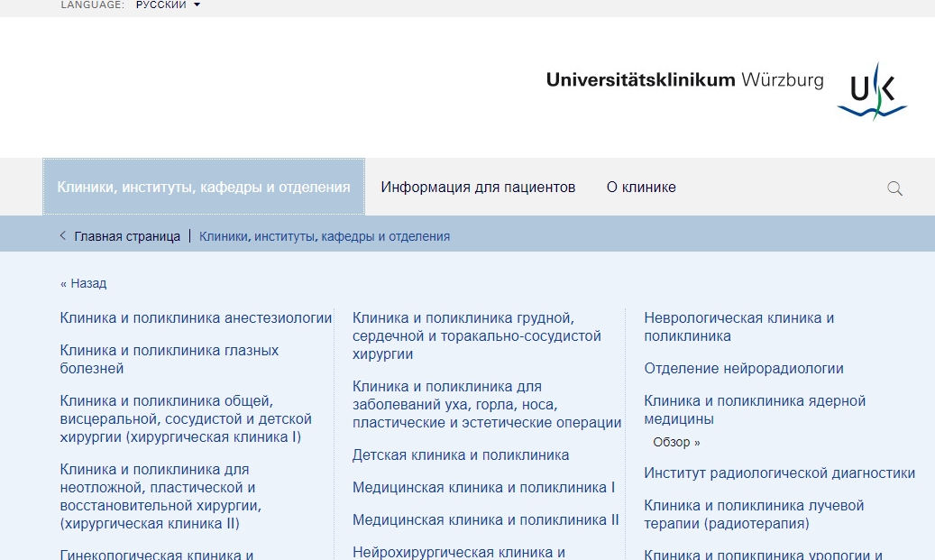This screenshot has width=935, height=560.
Task: Open Неврологическая клиника и поликлиника
Action: pyautogui.click(x=738, y=326)
